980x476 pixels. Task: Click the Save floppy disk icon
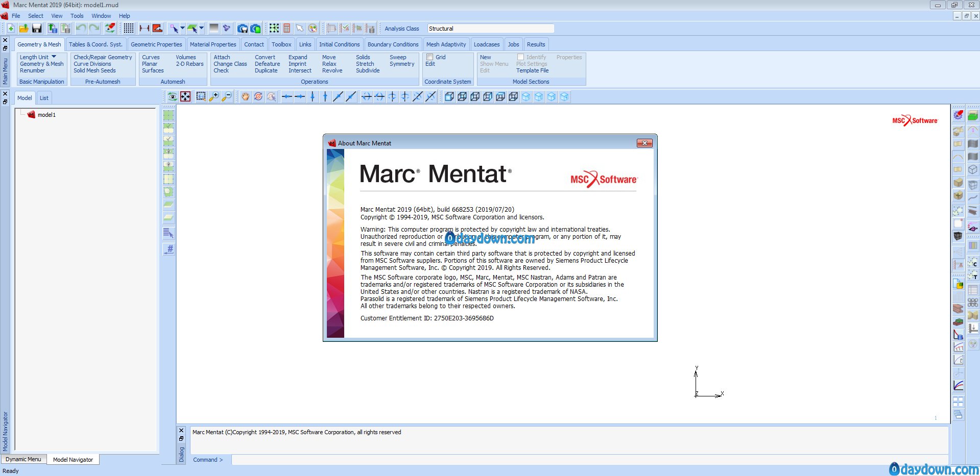[x=37, y=28]
